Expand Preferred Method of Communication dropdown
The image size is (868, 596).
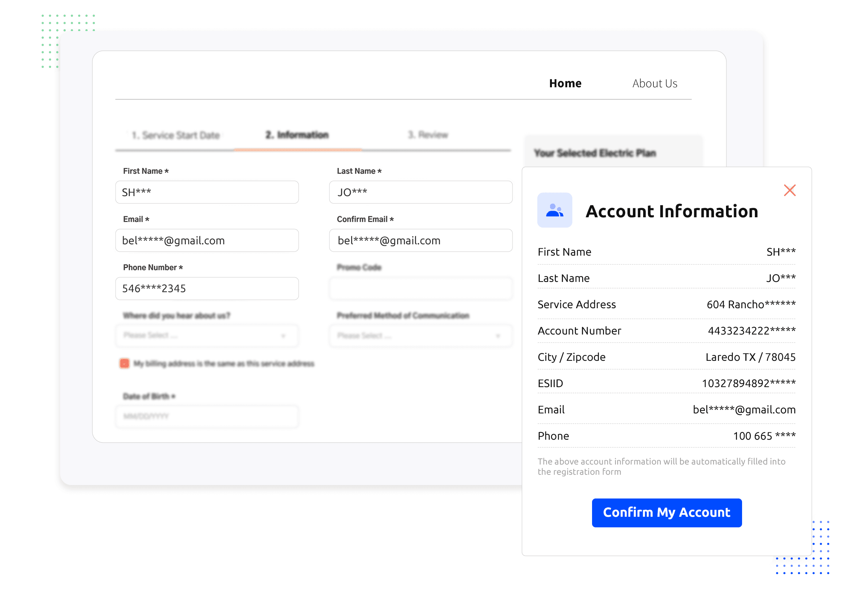(x=420, y=335)
